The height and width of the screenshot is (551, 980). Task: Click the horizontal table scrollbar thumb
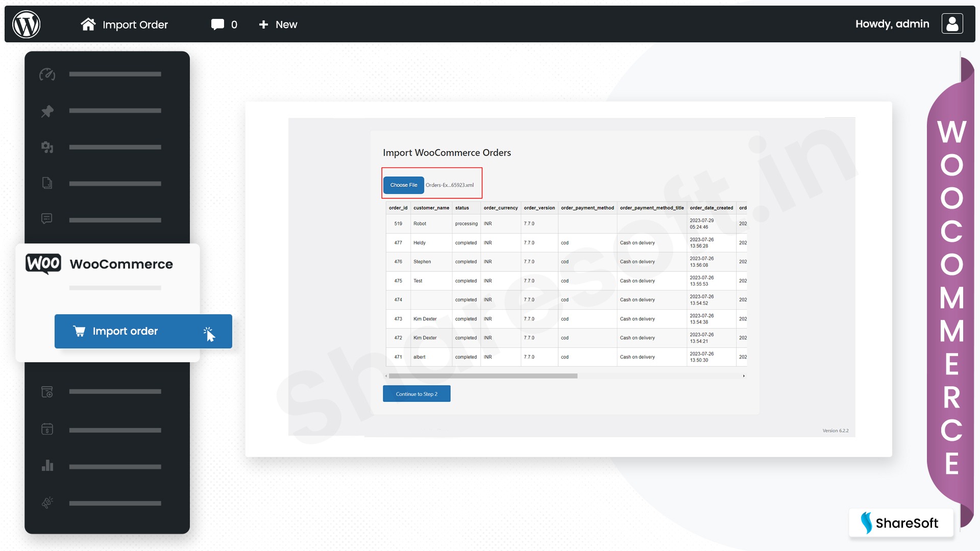pos(483,376)
